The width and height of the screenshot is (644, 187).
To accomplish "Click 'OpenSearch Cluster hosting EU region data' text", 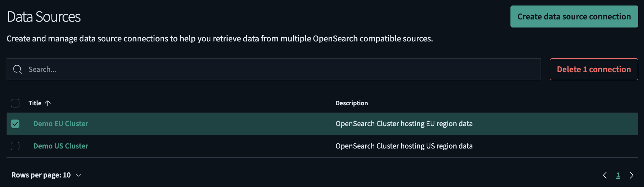I will (404, 124).
